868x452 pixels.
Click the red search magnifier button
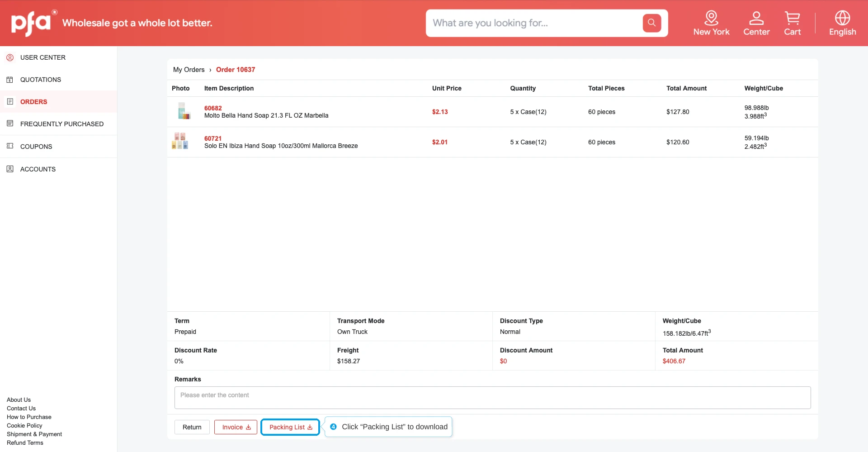(x=651, y=23)
